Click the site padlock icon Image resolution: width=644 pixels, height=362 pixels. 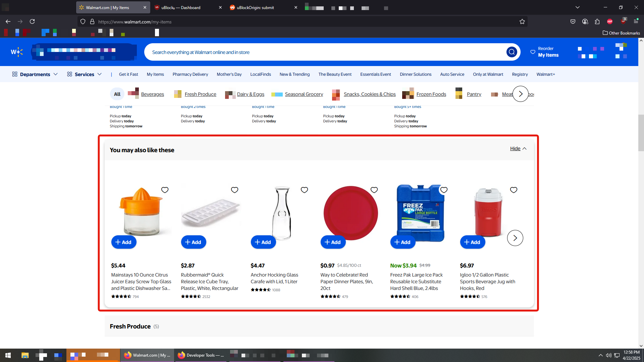(x=92, y=21)
